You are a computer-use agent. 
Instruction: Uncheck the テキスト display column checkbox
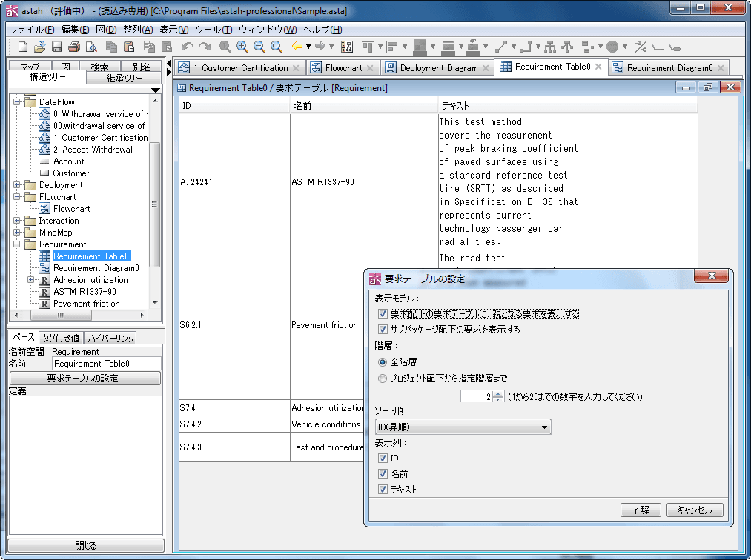[383, 489]
